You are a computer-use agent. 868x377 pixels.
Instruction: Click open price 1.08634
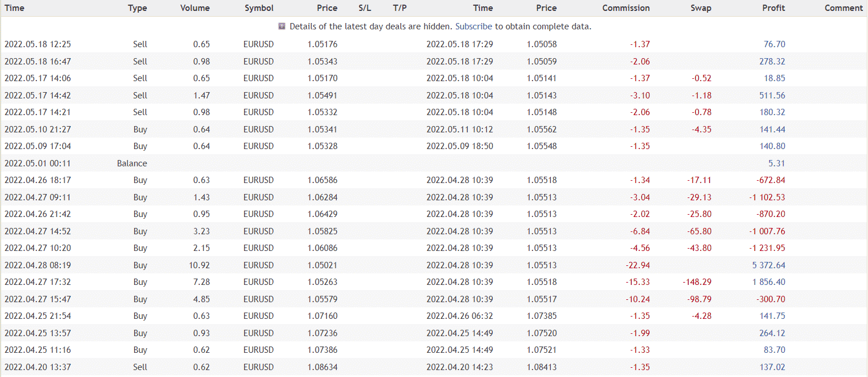coord(323,367)
